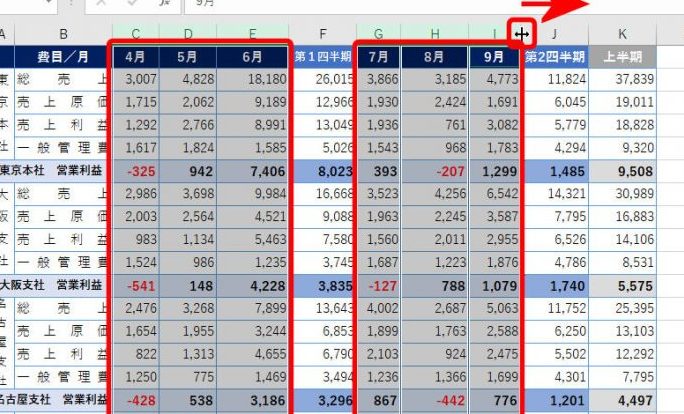Click the cell with value 761
Image resolution: width=684 pixels, height=414 pixels.
[x=434, y=125]
